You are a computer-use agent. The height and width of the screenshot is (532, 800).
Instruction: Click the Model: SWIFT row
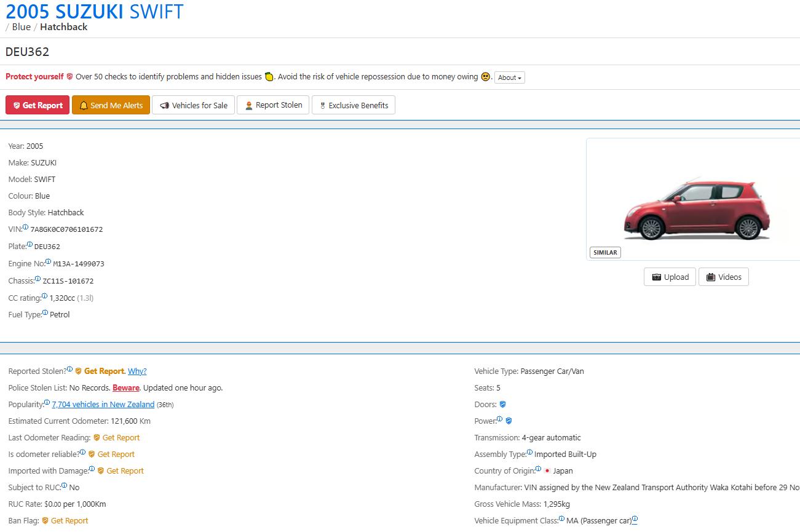coord(32,180)
